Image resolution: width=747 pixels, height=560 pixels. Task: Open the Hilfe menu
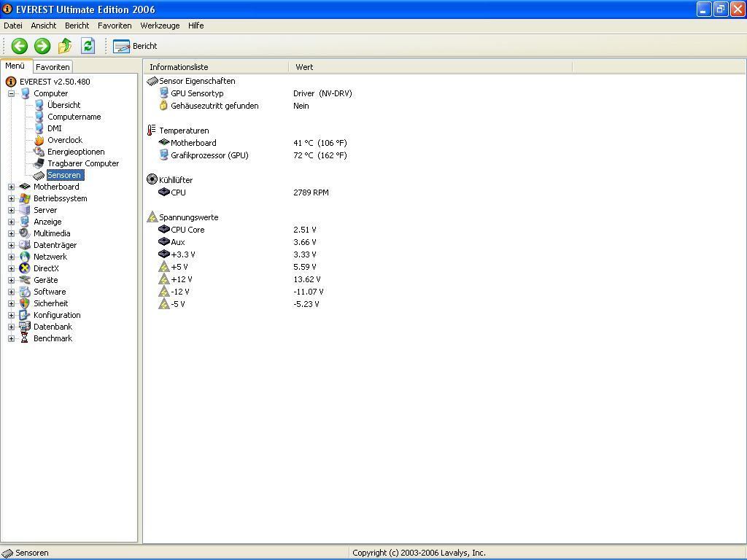pyautogui.click(x=196, y=26)
